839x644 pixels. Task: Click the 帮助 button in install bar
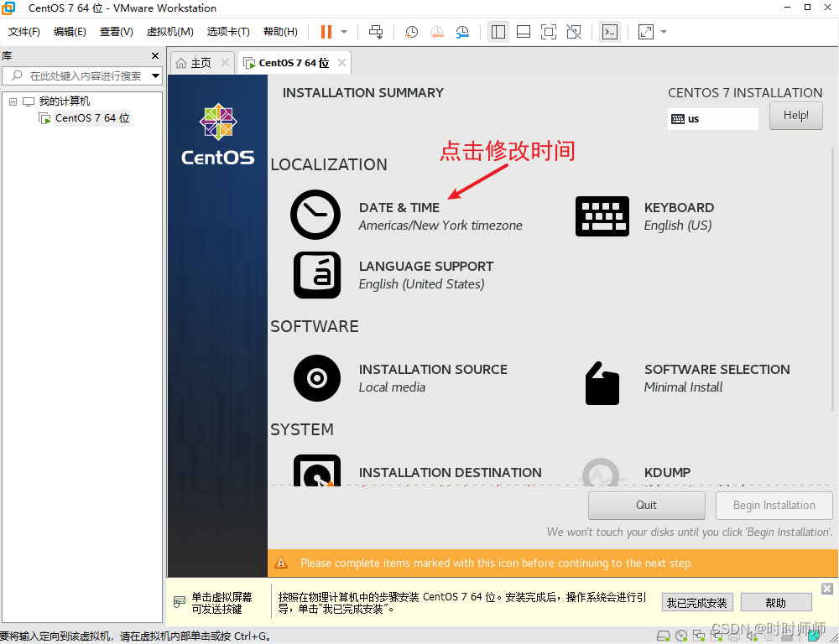tap(776, 603)
